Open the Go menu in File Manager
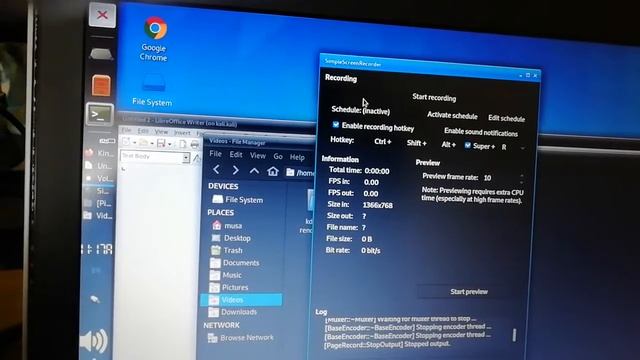640x360 pixels. (x=278, y=156)
